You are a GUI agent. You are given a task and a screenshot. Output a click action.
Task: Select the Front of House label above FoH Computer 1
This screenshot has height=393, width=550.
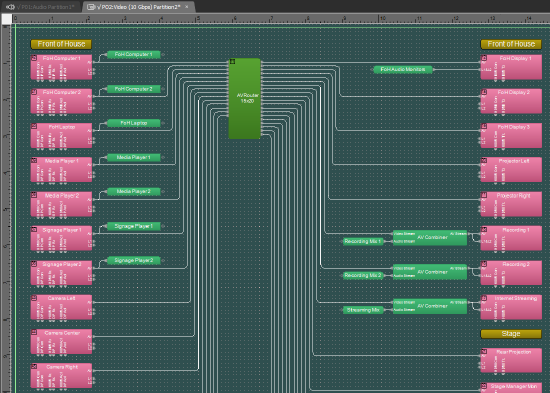(61, 44)
